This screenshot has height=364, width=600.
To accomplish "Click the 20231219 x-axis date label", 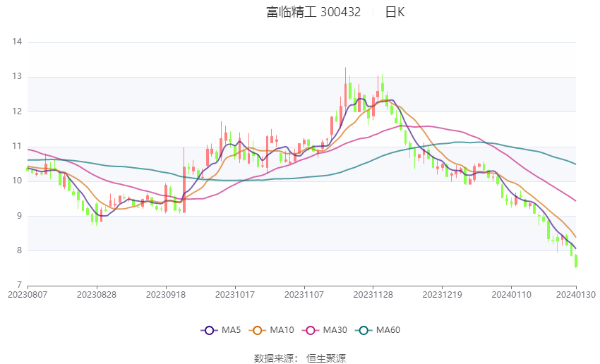I will click(x=443, y=295).
